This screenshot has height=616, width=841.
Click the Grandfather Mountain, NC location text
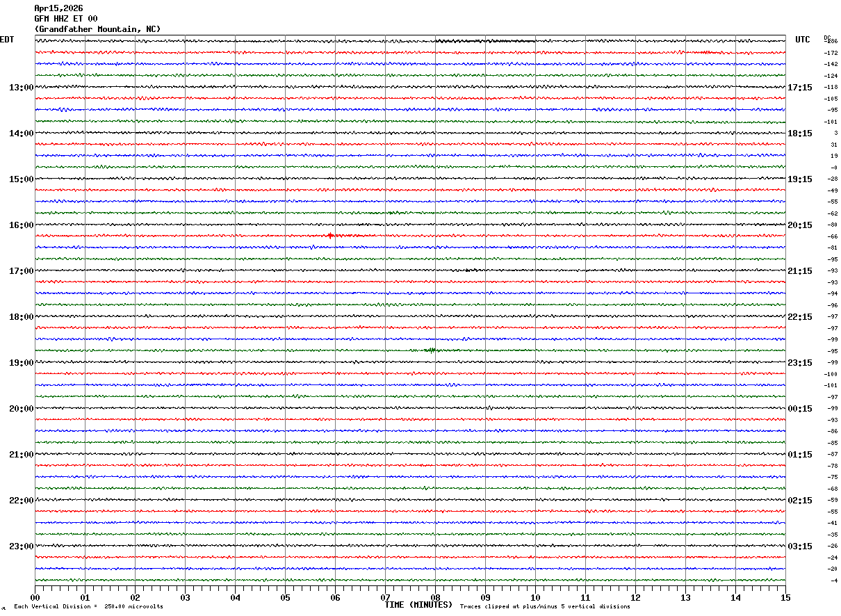(97, 29)
